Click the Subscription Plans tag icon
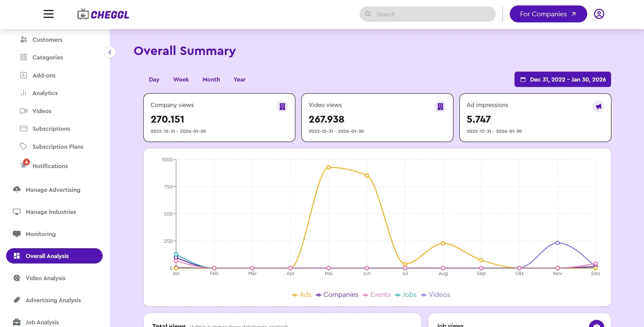This screenshot has width=644, height=327. point(23,146)
